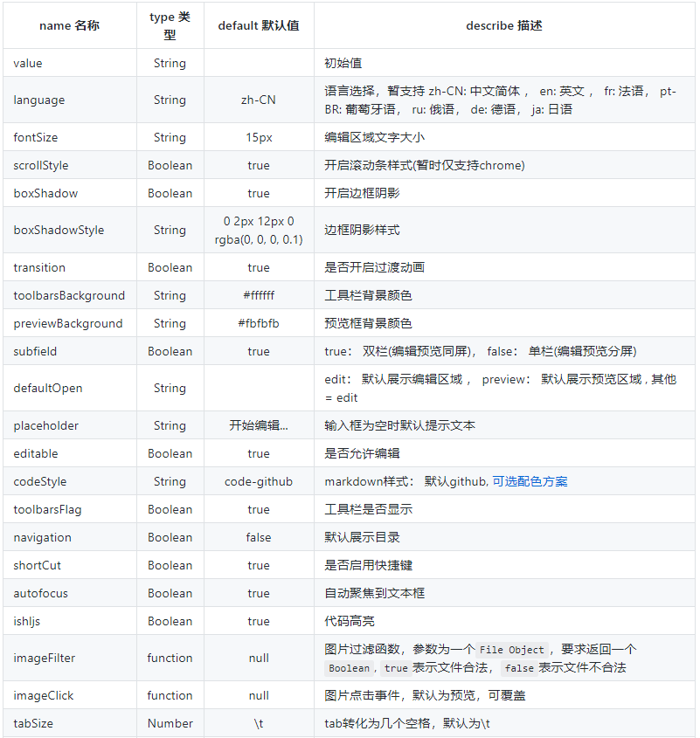Click the 输入框为空时默认提示文本 description
The height and width of the screenshot is (738, 700).
[400, 425]
